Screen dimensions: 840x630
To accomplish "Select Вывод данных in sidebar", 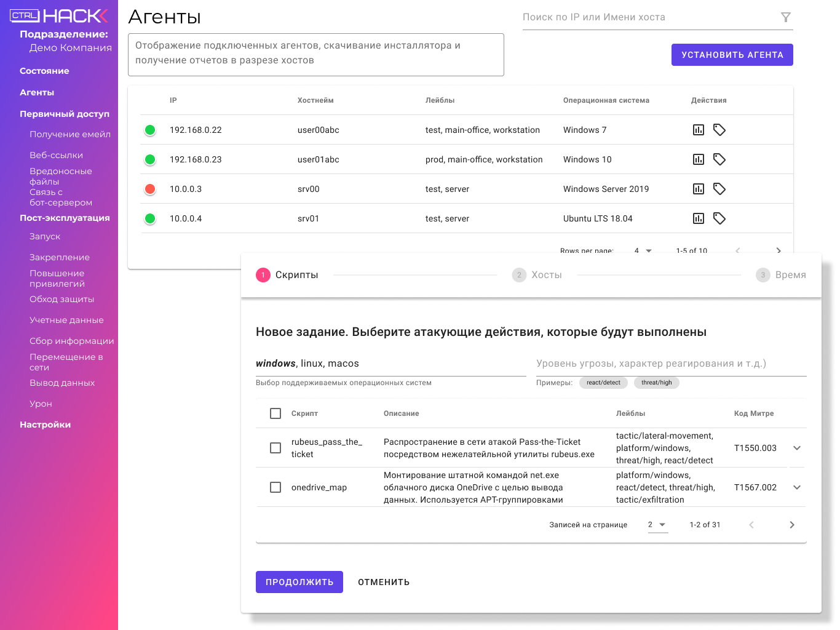I will (x=62, y=383).
